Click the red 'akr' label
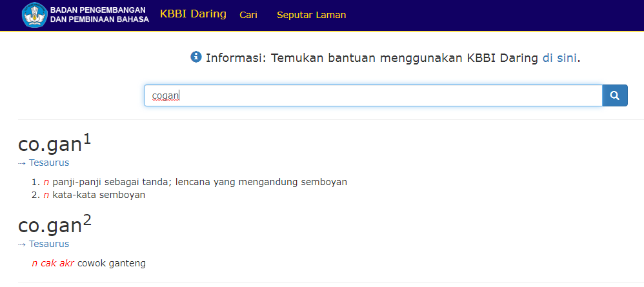 coord(66,263)
